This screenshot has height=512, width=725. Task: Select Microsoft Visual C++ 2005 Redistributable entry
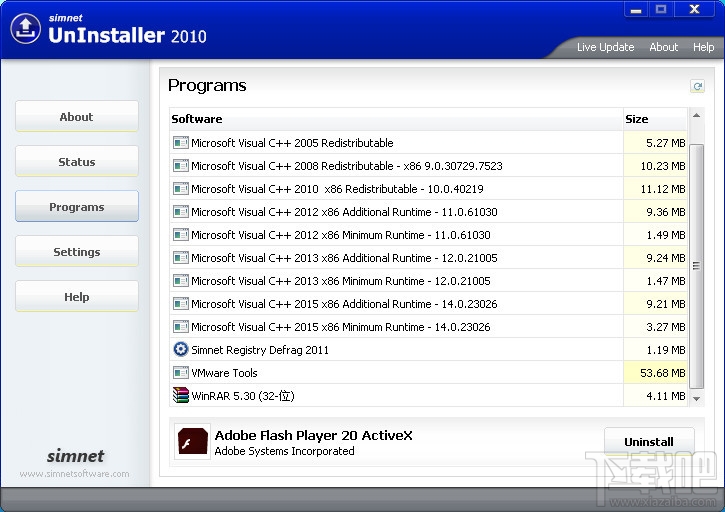click(x=428, y=142)
